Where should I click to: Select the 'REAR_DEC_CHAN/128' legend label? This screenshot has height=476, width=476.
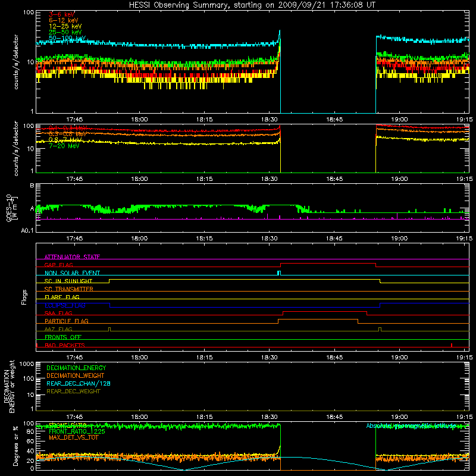point(79,383)
